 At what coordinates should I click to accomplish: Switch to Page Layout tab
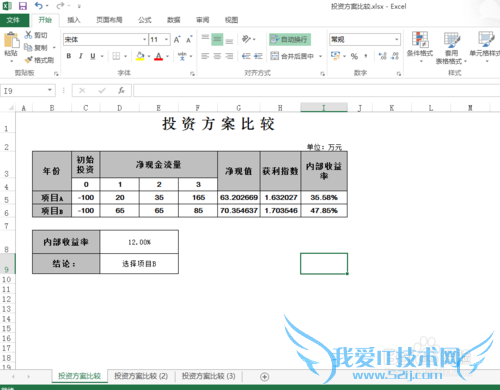tap(109, 20)
